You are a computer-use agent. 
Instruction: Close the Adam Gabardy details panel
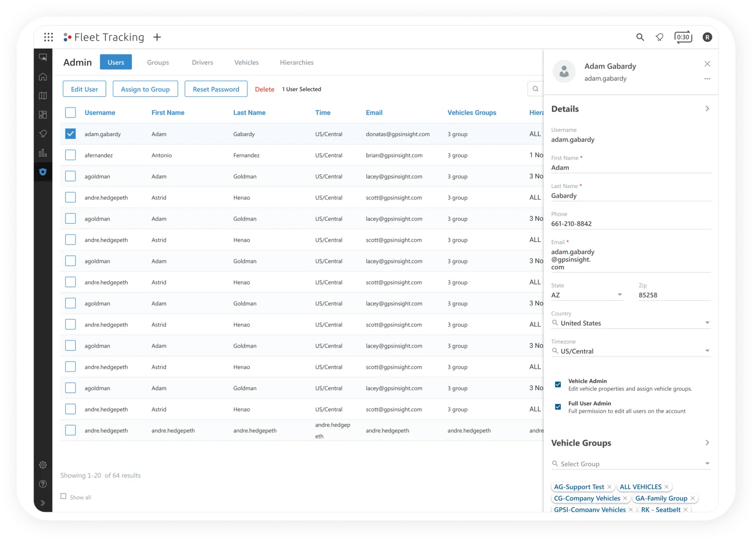[707, 64]
